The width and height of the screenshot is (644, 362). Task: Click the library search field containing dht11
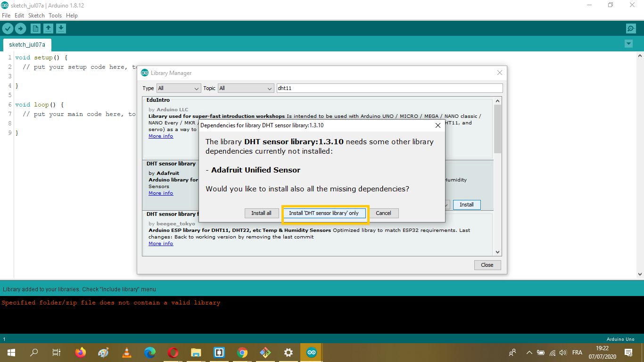[x=389, y=88]
